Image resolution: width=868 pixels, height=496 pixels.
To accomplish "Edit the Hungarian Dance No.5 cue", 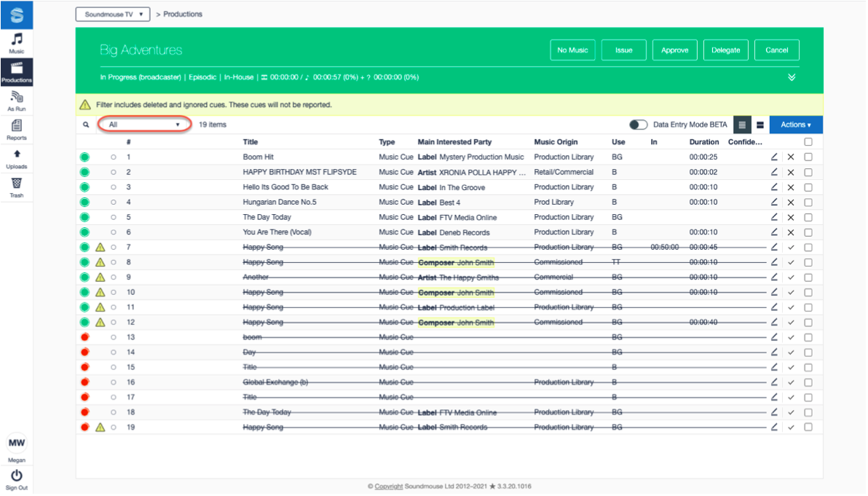I will [x=774, y=202].
